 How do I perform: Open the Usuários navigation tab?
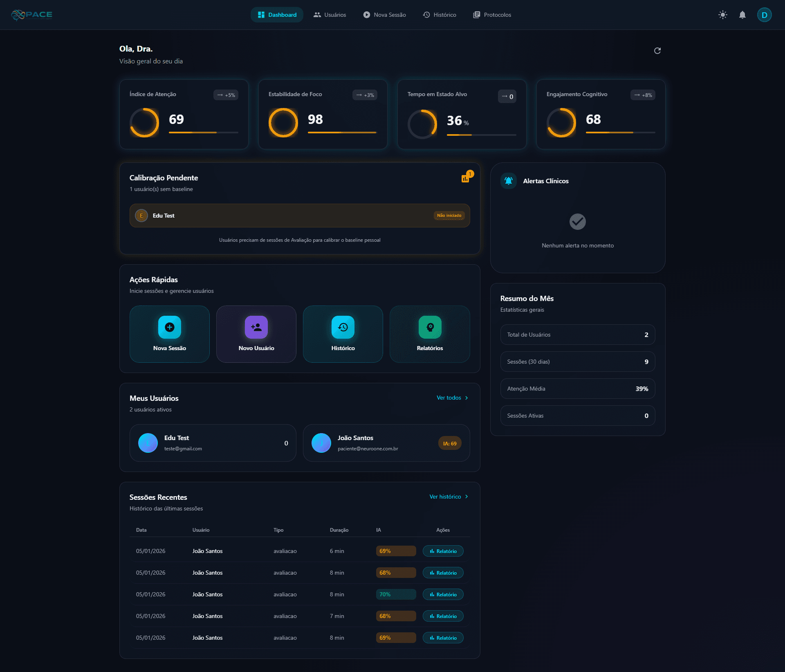coord(330,15)
